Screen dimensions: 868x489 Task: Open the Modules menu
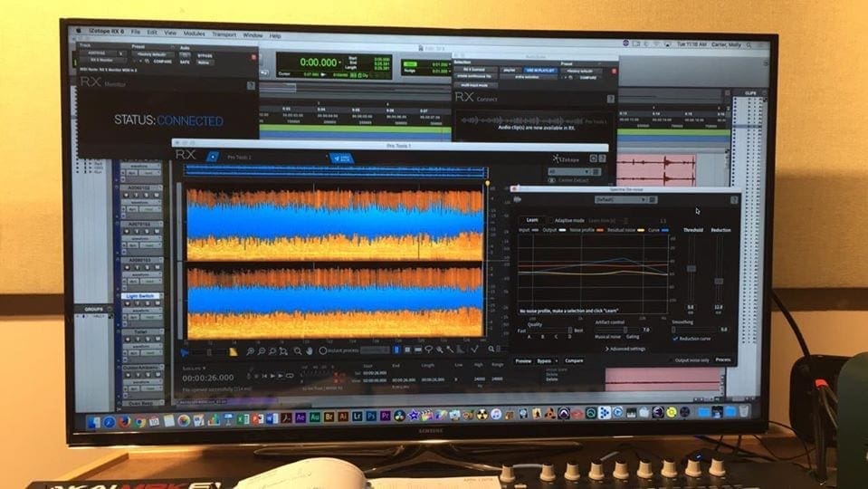[x=195, y=34]
